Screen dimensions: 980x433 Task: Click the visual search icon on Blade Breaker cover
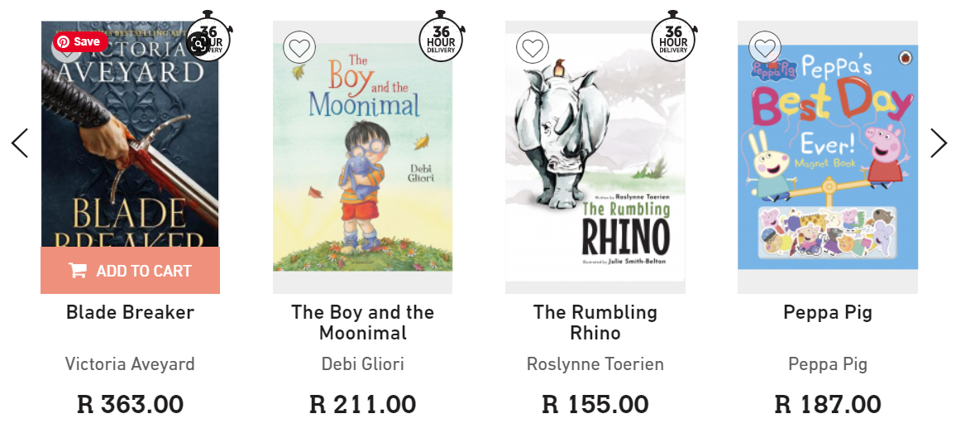click(198, 44)
